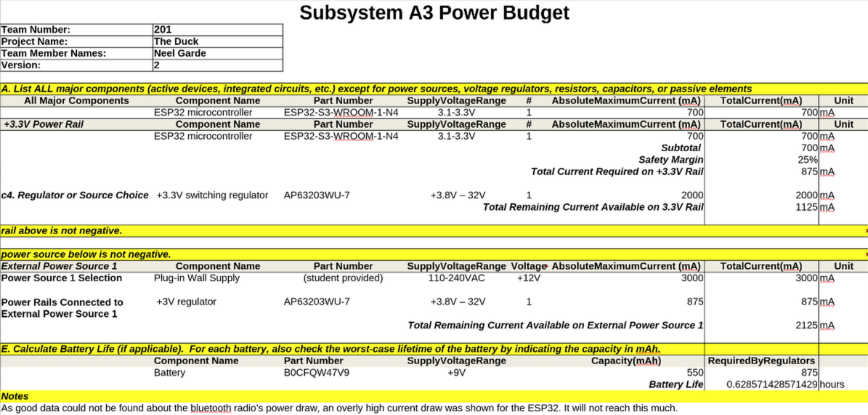This screenshot has width=868, height=415.
Task: Select the 25% Safety Margin value
Action: 808,160
